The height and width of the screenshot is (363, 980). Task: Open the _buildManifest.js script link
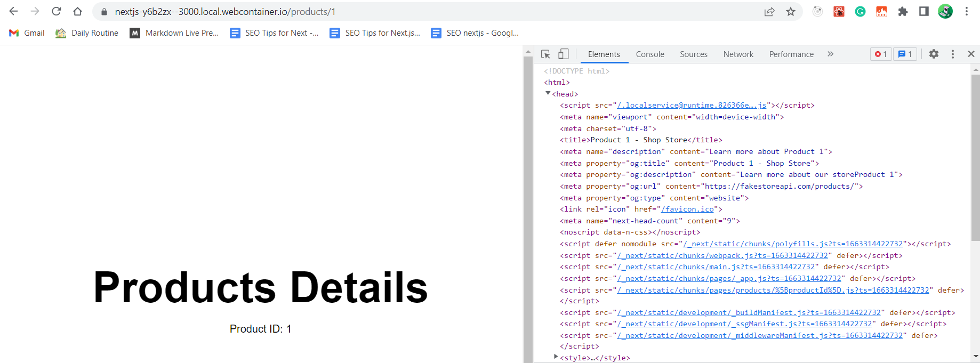click(749, 313)
